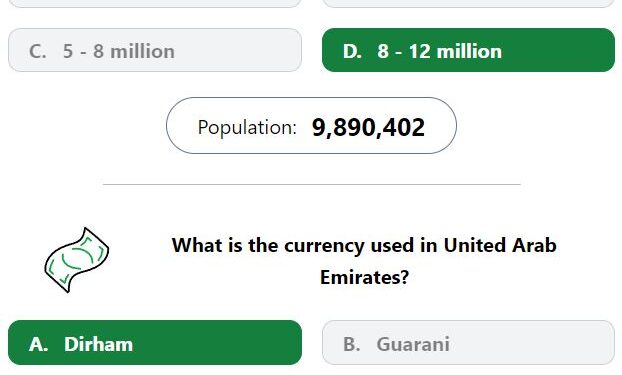The height and width of the screenshot is (375, 622).
Task: Click the Population: label text
Action: [247, 127]
